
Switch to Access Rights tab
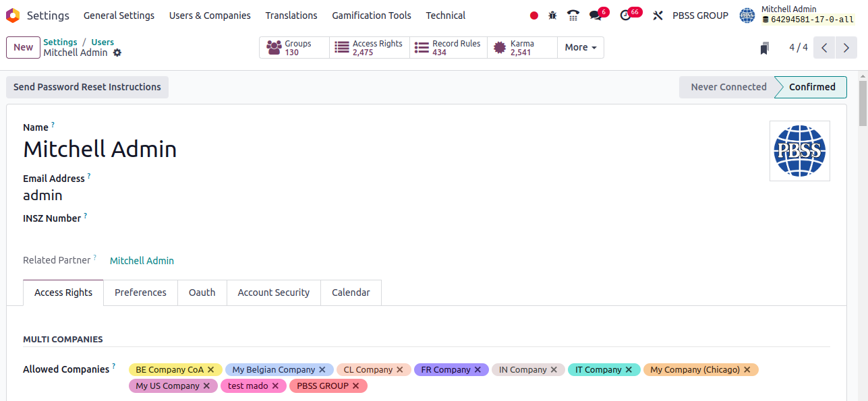pos(63,292)
